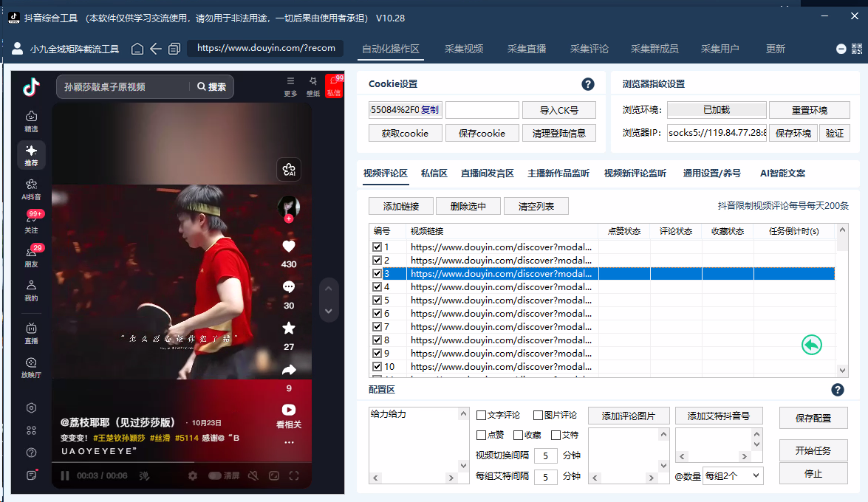Screen dimensions: 868x502
Task: Open the 私信 messages icon with red badge
Action: pos(334,86)
